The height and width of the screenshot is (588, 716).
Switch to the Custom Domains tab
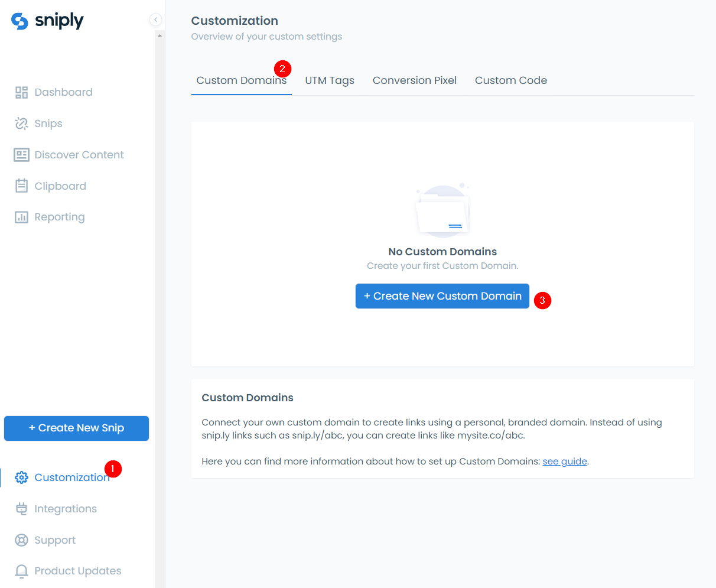pos(241,80)
